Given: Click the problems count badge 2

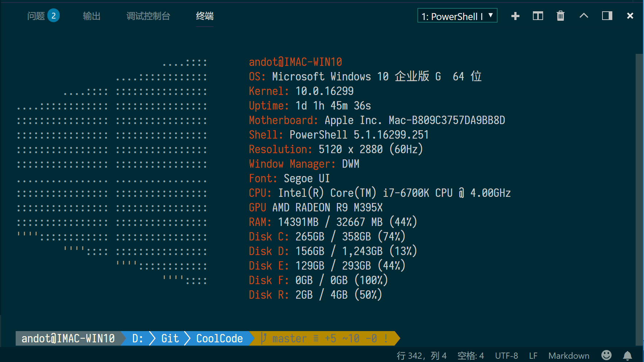Looking at the screenshot, I should pyautogui.click(x=54, y=16).
